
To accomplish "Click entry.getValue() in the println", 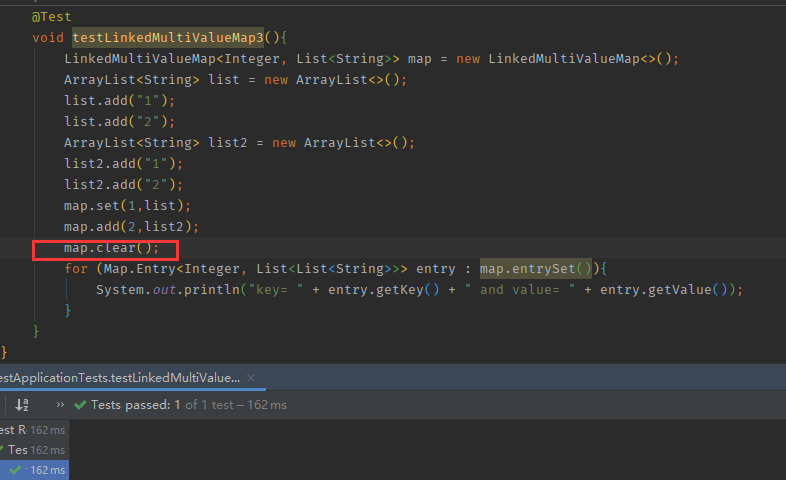I will tap(664, 290).
